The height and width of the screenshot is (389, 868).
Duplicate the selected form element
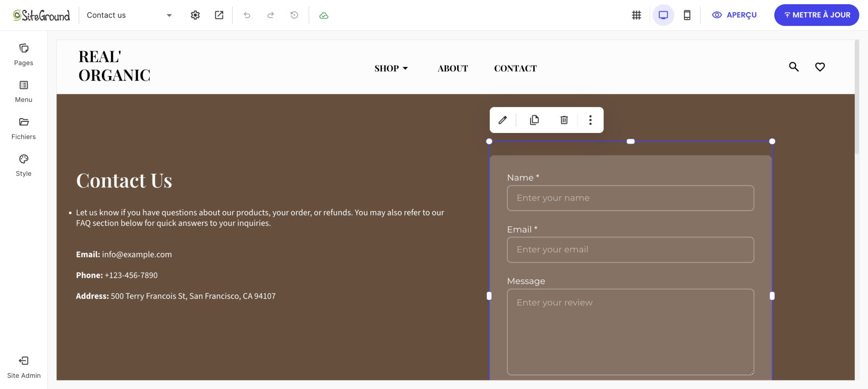(534, 120)
